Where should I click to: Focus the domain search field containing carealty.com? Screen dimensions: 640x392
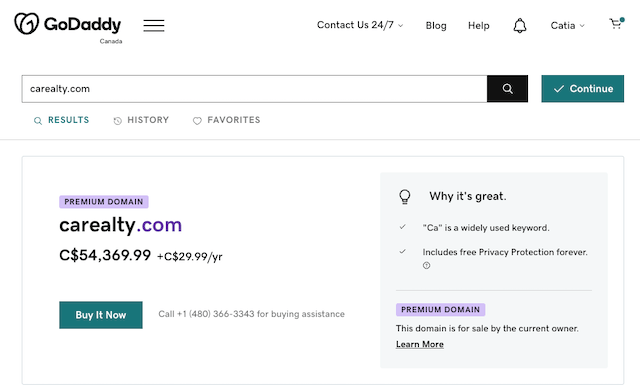click(x=254, y=89)
